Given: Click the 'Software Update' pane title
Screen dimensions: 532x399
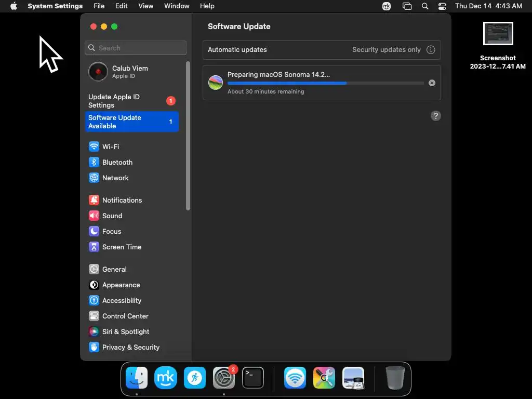Looking at the screenshot, I should point(239,26).
